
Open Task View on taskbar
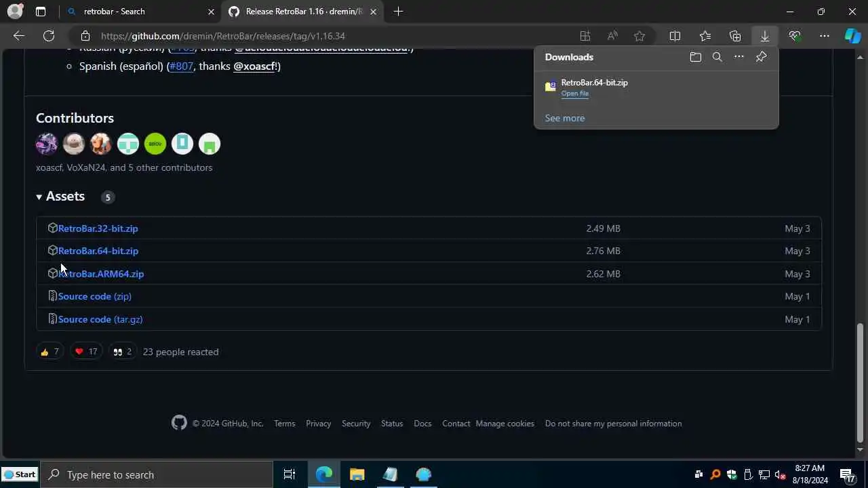point(290,474)
